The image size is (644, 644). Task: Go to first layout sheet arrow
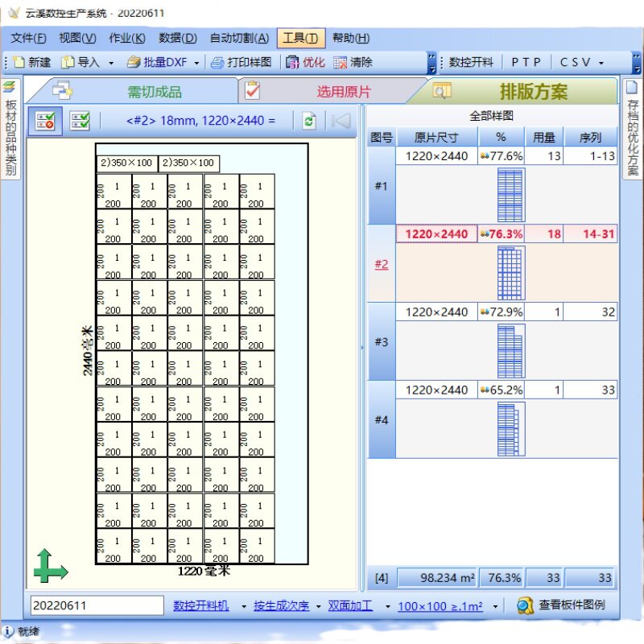(341, 121)
